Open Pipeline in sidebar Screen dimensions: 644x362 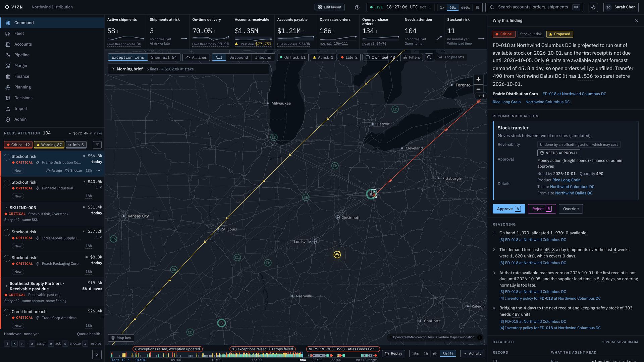coord(52,55)
